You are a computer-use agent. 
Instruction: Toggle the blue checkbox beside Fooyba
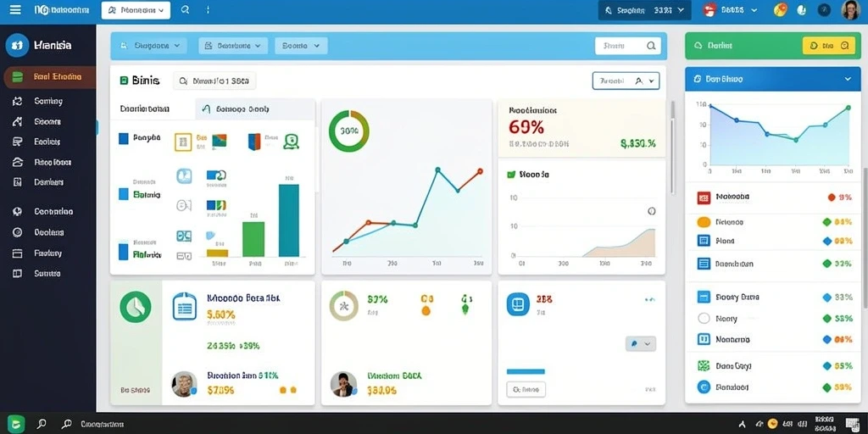124,138
